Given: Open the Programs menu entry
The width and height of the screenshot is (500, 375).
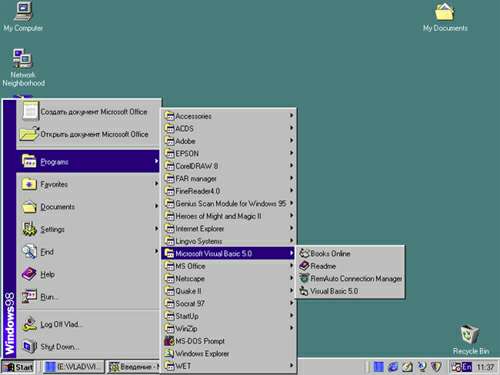Looking at the screenshot, I should click(x=88, y=162).
